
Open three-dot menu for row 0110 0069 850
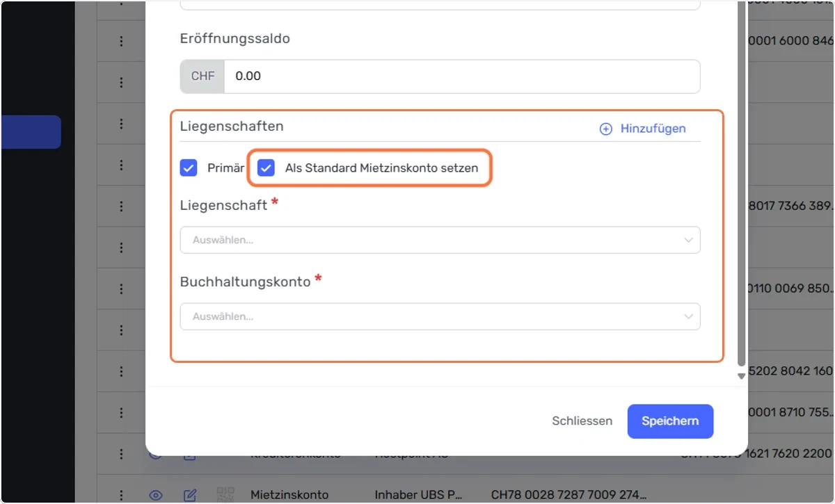[x=121, y=288]
